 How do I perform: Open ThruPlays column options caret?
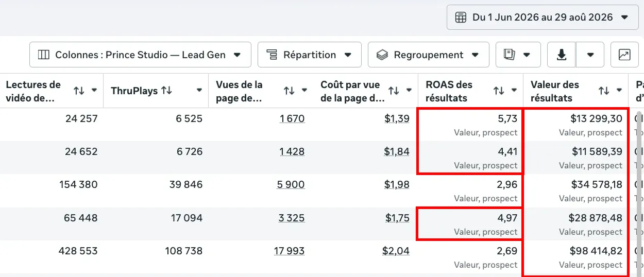click(199, 91)
